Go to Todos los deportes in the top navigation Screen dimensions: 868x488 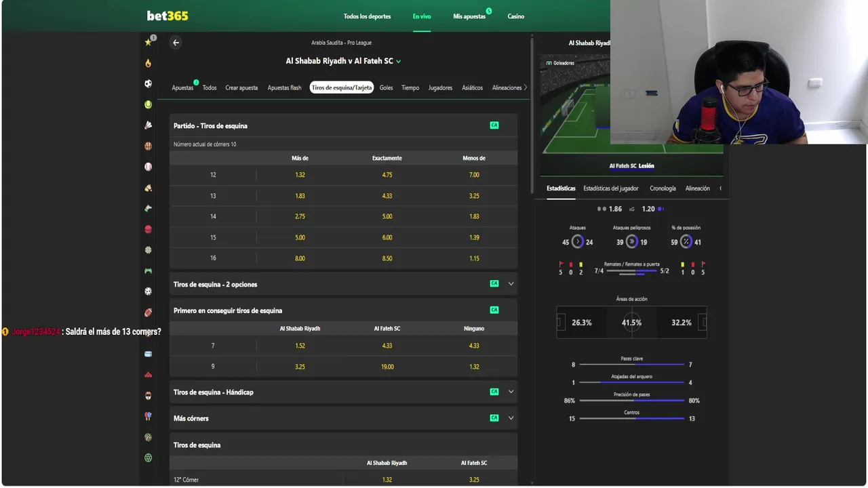coord(367,16)
